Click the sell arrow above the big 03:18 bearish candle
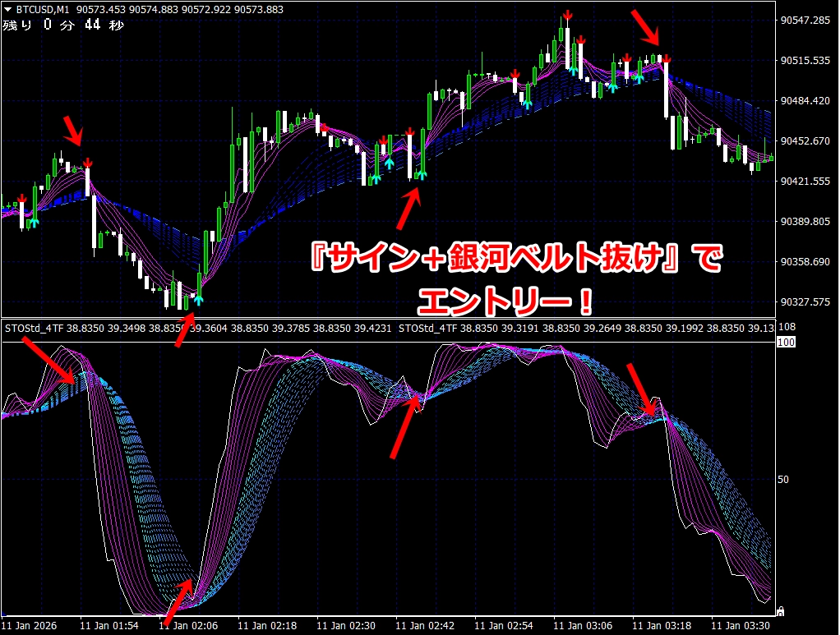Viewport: 840px width, 635px height. (x=667, y=59)
